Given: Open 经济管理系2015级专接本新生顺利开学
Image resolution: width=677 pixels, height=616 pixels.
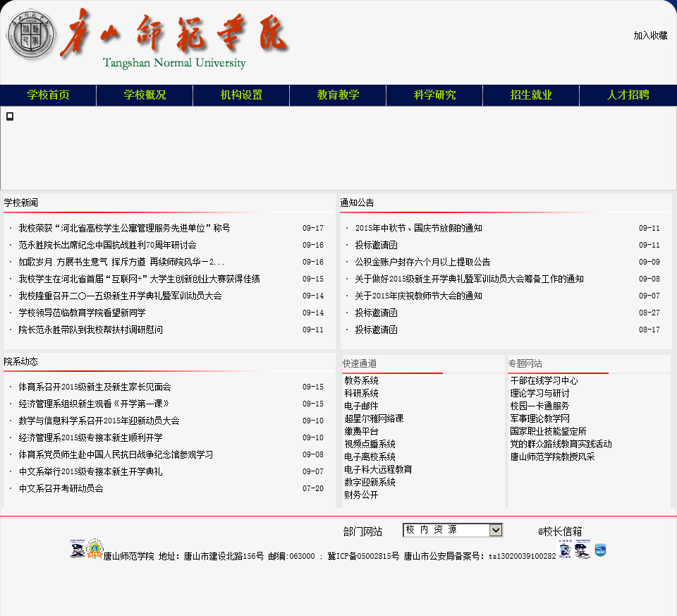Looking at the screenshot, I should (91, 437).
